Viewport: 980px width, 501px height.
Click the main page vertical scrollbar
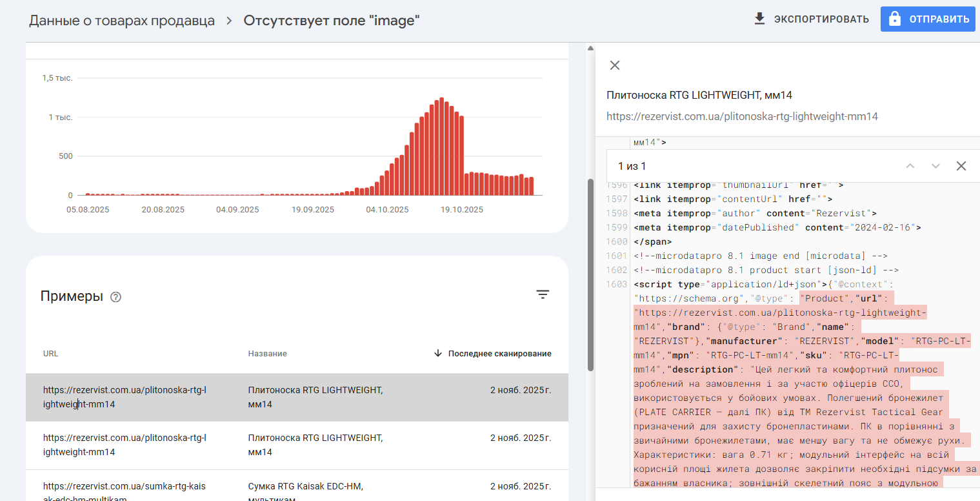(590, 274)
